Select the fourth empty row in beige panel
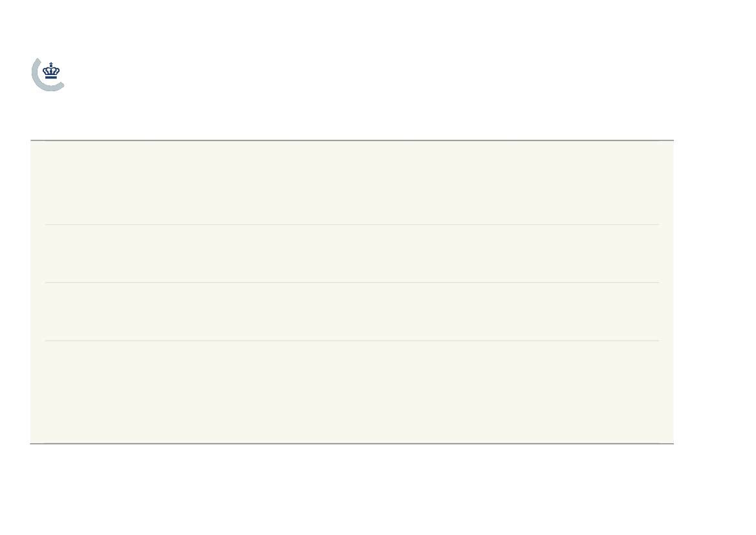The width and height of the screenshot is (756, 535). pos(352,392)
